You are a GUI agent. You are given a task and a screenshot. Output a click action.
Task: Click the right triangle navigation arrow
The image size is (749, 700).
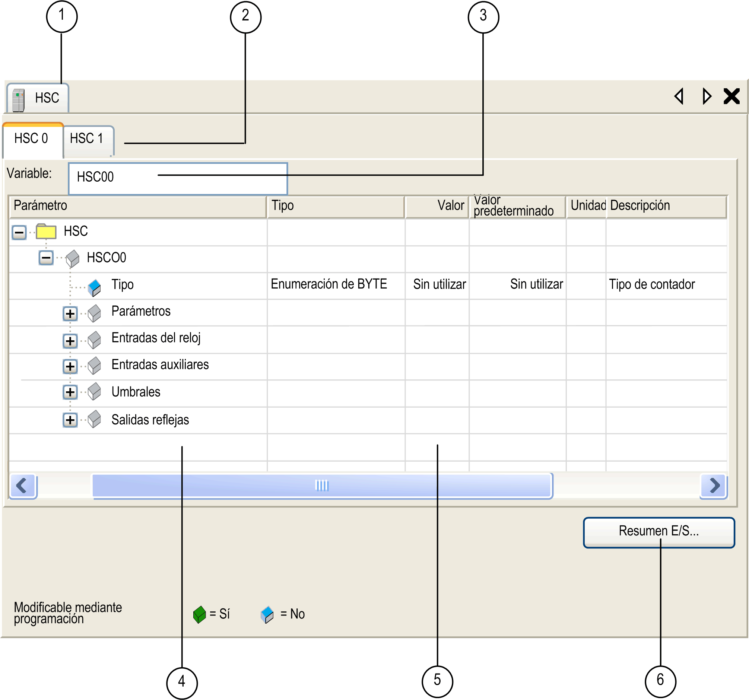pyautogui.click(x=707, y=96)
